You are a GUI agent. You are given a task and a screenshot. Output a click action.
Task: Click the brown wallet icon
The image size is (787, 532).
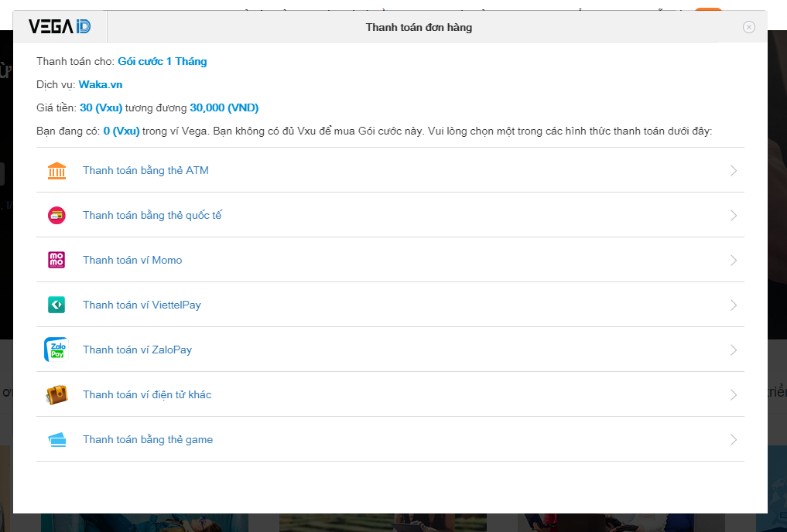pos(56,395)
